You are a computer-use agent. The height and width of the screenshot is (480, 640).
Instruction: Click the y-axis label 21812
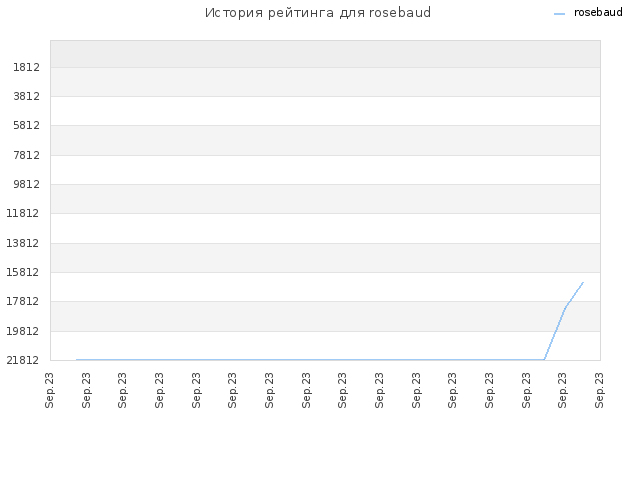23,360
